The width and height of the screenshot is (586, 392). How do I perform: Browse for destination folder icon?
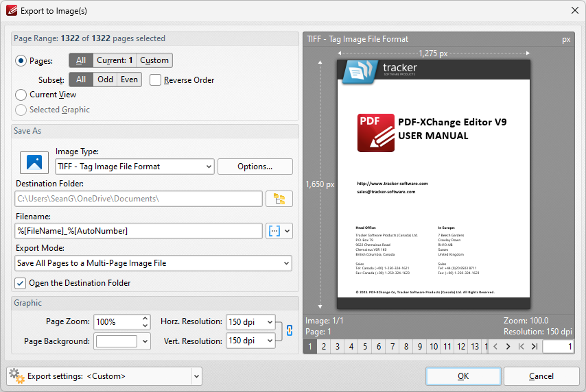(x=279, y=199)
